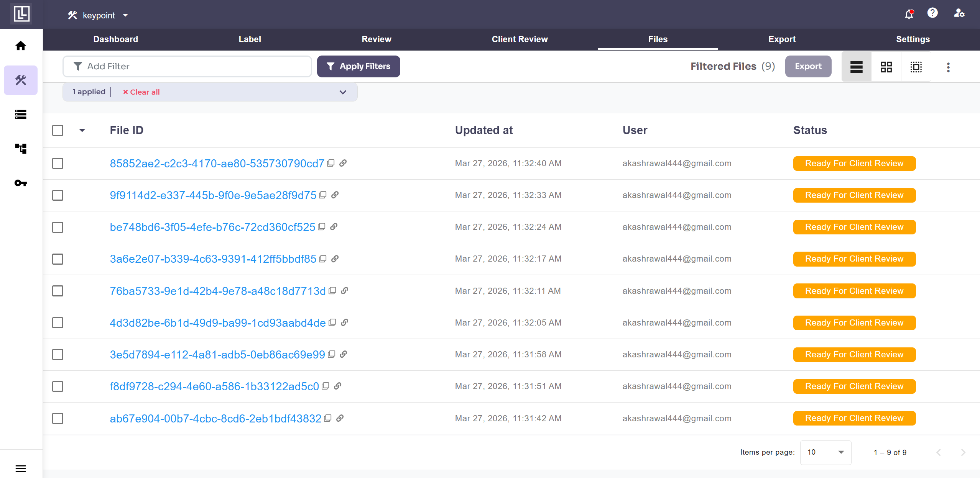Open user account settings icon
The height and width of the screenshot is (478, 980).
959,13
